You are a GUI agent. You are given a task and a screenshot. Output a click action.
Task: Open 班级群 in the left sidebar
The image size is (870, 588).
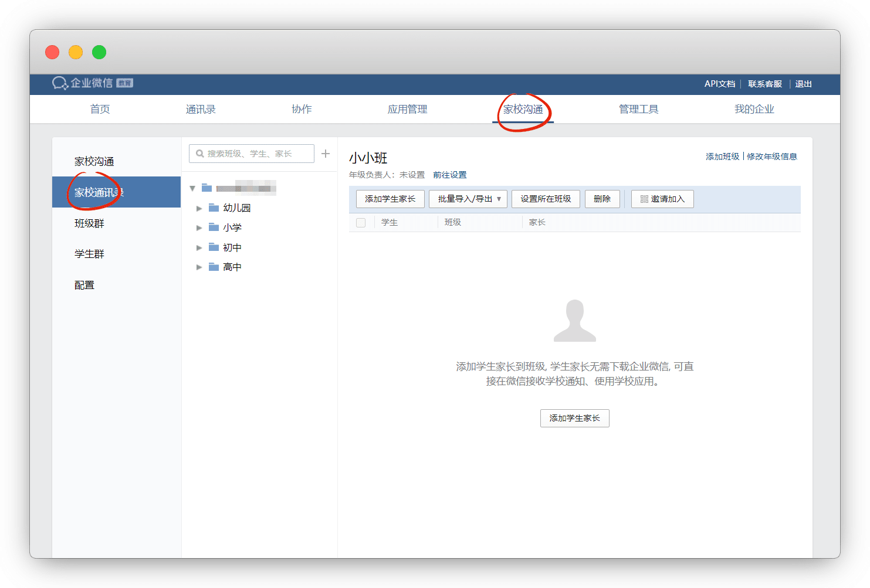(x=89, y=223)
